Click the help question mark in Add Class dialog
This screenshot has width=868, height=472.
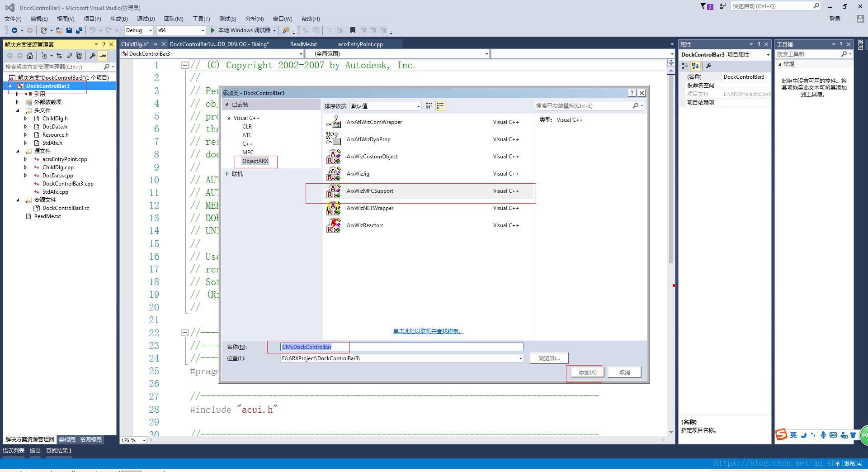click(x=632, y=93)
